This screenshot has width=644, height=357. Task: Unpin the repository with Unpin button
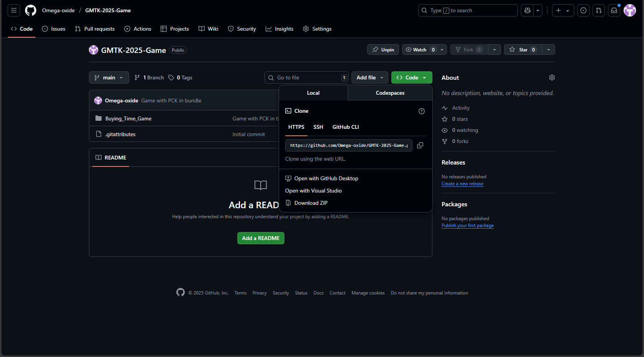(383, 49)
